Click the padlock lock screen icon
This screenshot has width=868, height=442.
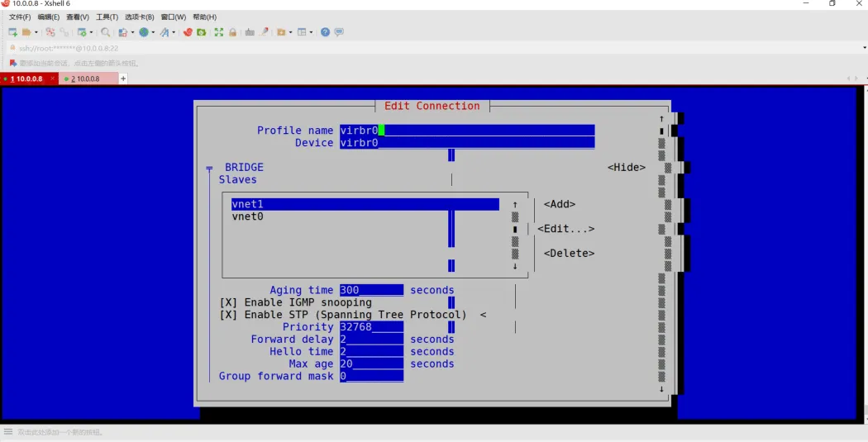click(x=232, y=32)
